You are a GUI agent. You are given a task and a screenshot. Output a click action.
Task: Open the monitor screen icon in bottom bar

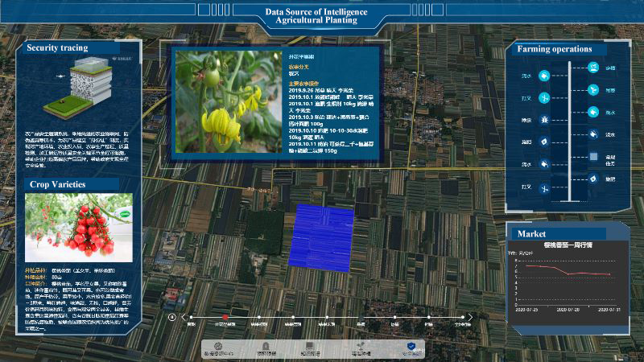point(310,346)
